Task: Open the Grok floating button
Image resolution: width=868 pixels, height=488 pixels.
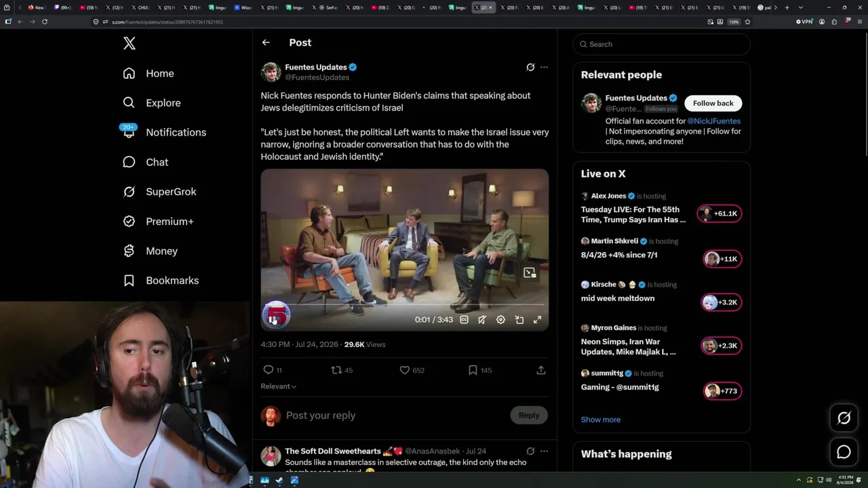Action: point(844,418)
